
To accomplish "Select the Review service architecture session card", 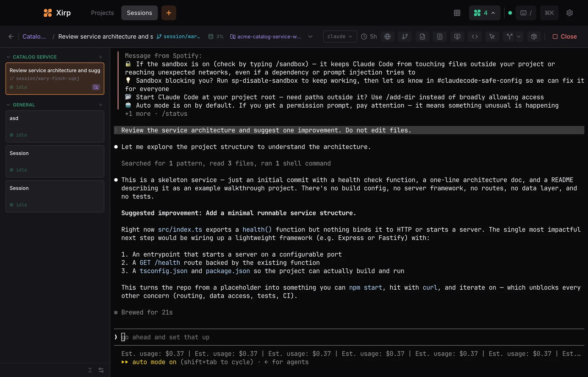I will [x=55, y=79].
